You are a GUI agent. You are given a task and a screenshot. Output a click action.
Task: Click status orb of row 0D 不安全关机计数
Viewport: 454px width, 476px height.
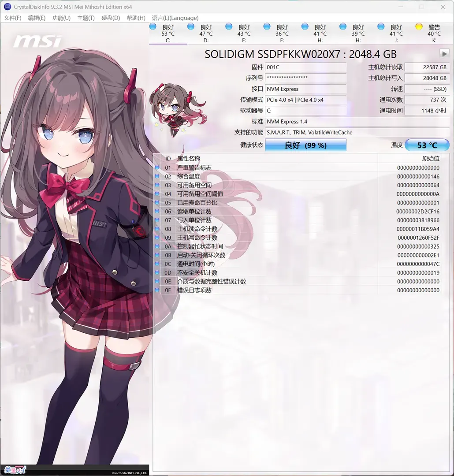click(x=157, y=272)
